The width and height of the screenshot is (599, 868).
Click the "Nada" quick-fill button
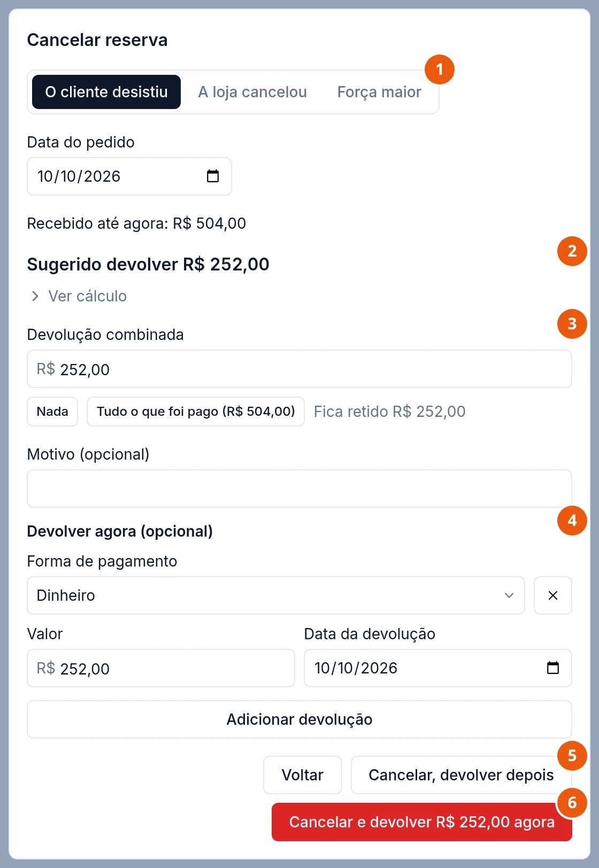[52, 412]
